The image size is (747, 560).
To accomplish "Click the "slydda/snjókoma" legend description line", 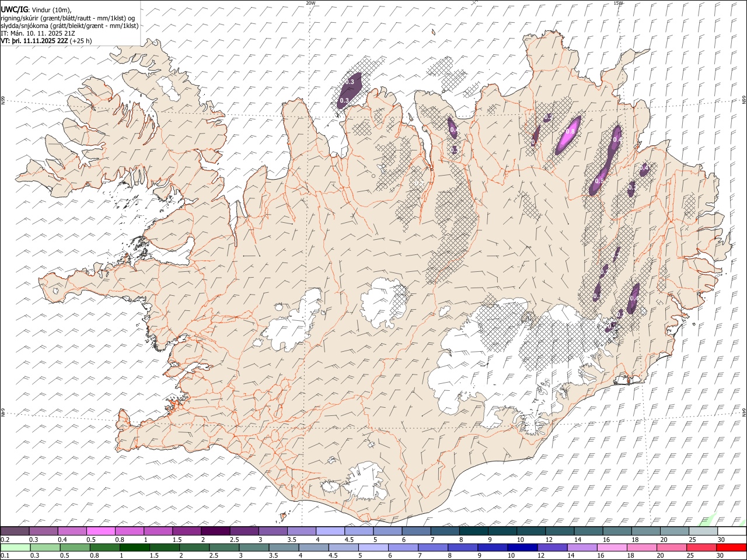I will pyautogui.click(x=70, y=26).
